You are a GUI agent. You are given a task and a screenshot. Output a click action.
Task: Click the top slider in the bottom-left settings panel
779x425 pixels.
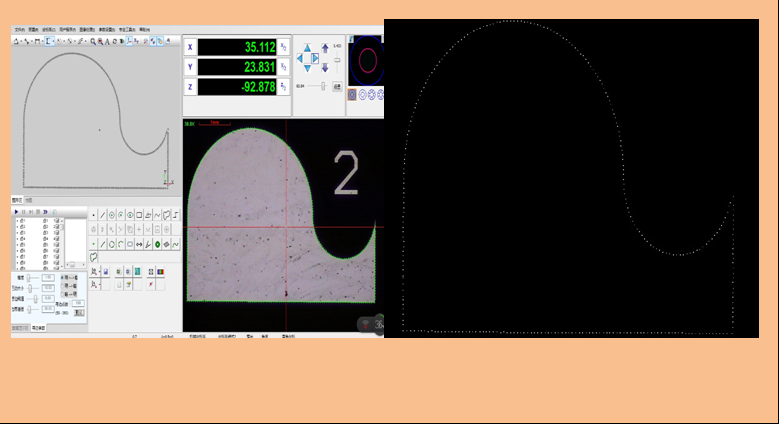[x=29, y=277]
